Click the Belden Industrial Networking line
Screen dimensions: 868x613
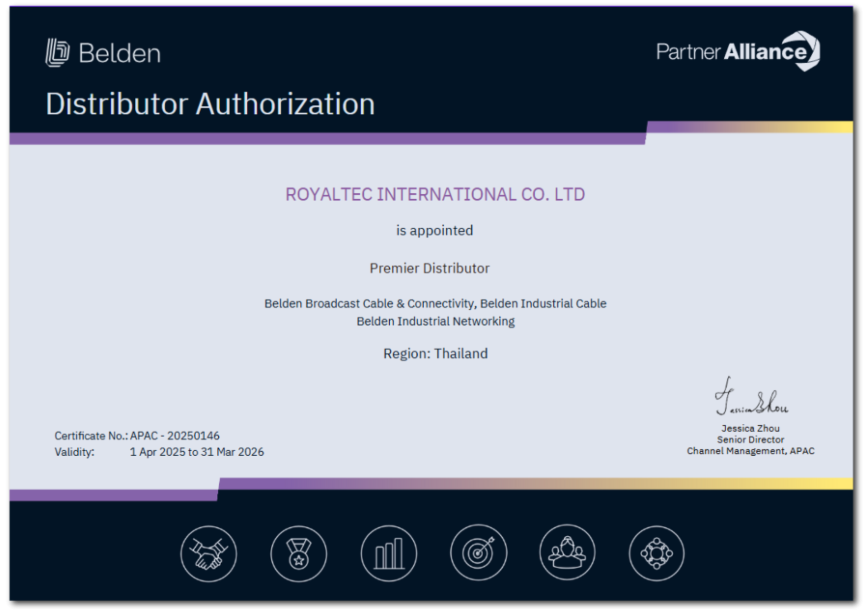pyautogui.click(x=435, y=321)
